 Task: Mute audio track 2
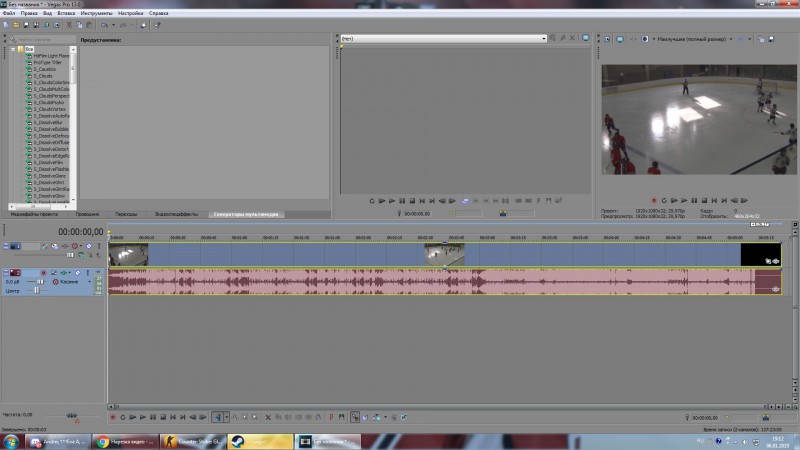(x=78, y=273)
